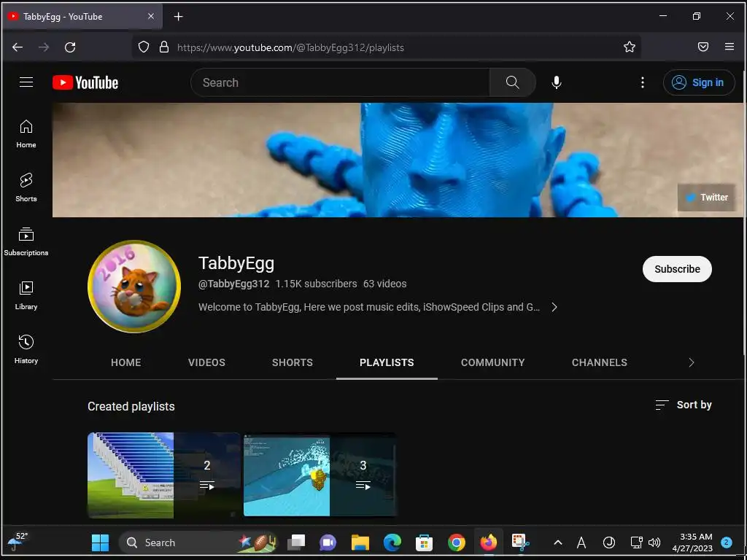Open the weather widget showing 52°
Image resolution: width=747 pixels, height=560 pixels.
click(18, 542)
